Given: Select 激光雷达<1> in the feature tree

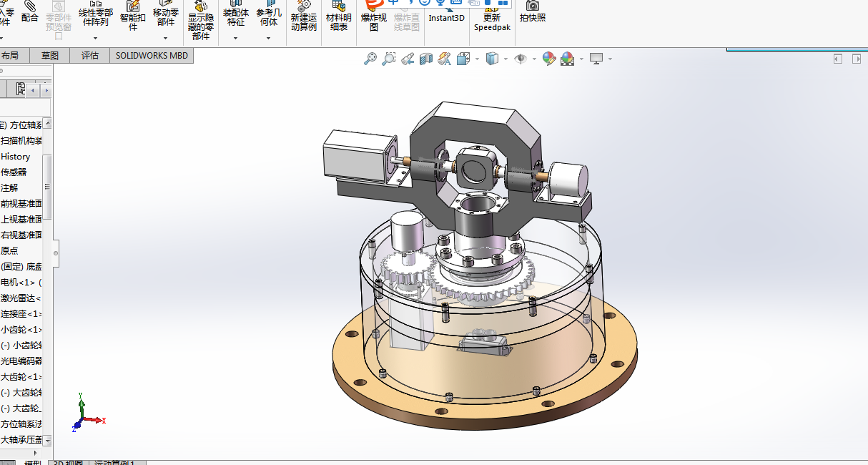Looking at the screenshot, I should pos(21,298).
